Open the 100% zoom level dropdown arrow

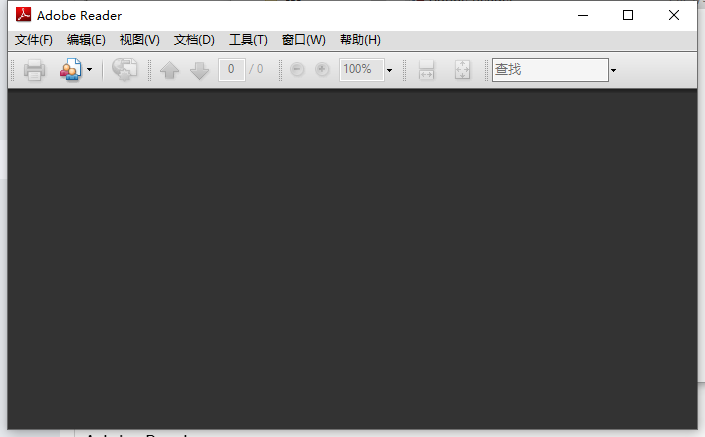click(x=389, y=70)
